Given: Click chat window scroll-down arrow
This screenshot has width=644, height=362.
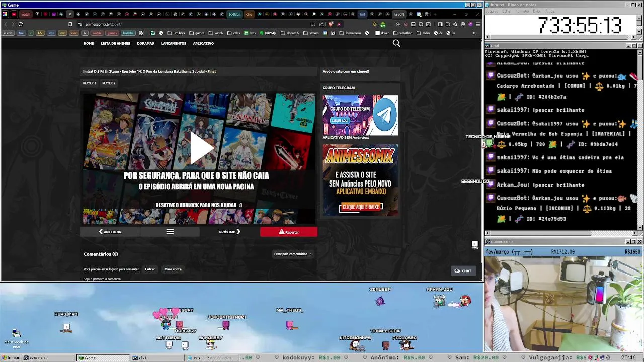Looking at the screenshot, I should (640, 227).
